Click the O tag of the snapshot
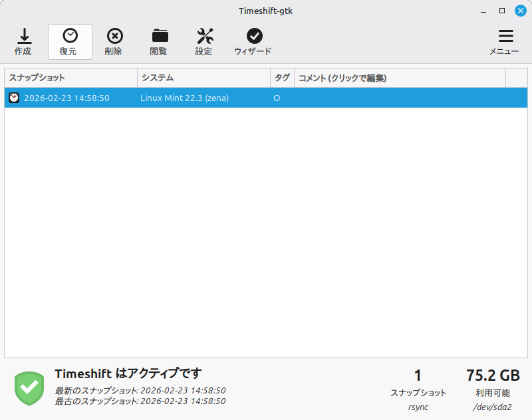This screenshot has width=532, height=420. pyautogui.click(x=277, y=98)
